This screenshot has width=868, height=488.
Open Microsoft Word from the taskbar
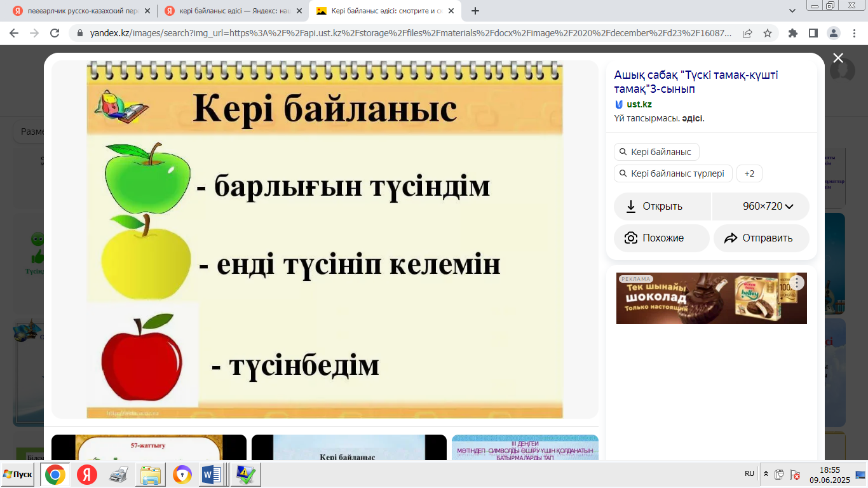[x=211, y=475]
